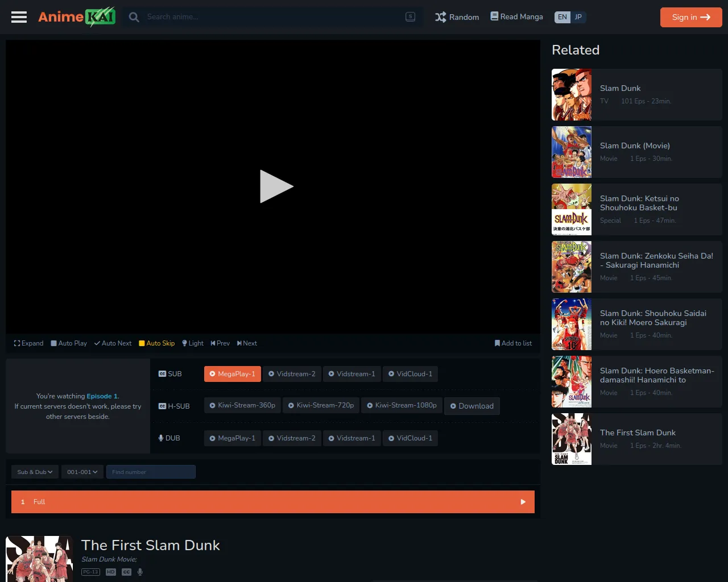Select DUB server VidCloud-1

410,438
